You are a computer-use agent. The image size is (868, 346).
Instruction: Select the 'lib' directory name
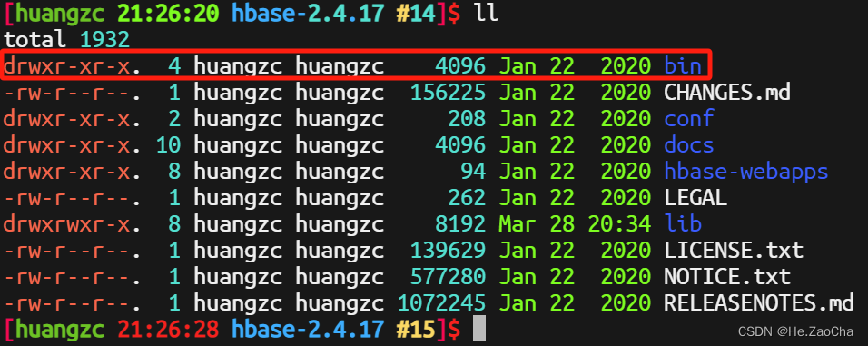point(683,224)
